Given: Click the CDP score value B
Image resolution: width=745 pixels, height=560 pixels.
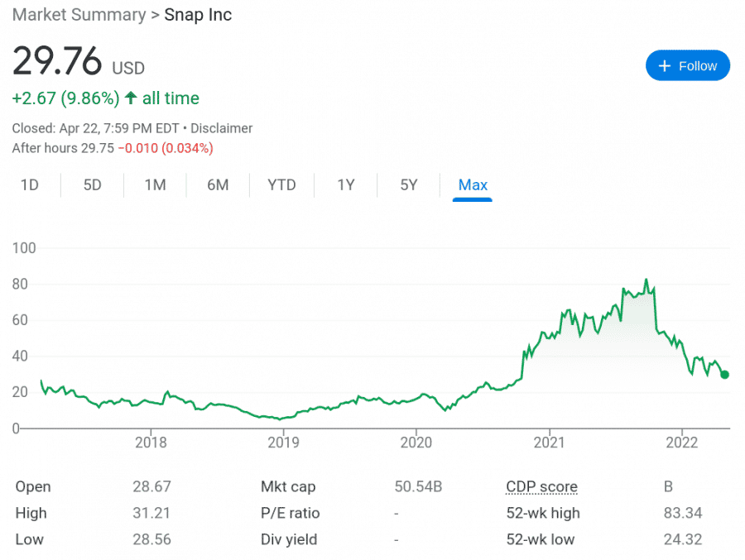Looking at the screenshot, I should point(668,486).
